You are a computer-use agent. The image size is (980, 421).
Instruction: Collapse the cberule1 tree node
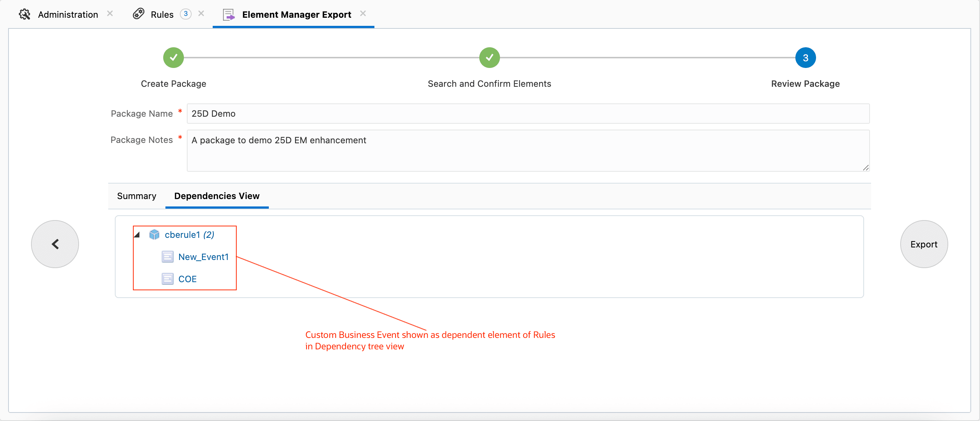pos(137,235)
